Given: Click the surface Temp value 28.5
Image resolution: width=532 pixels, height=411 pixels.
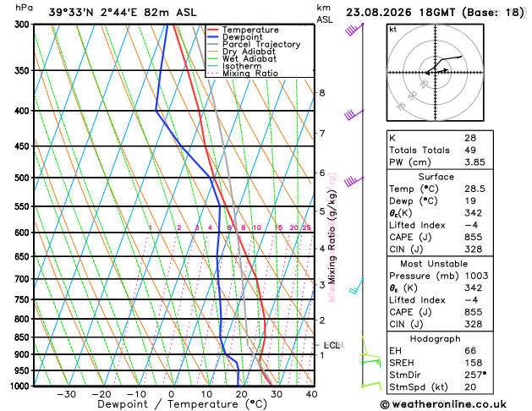Looking at the screenshot, I should 474,189.
